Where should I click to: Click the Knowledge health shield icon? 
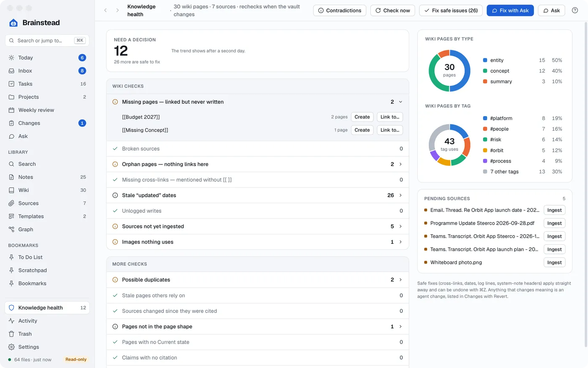pos(11,308)
